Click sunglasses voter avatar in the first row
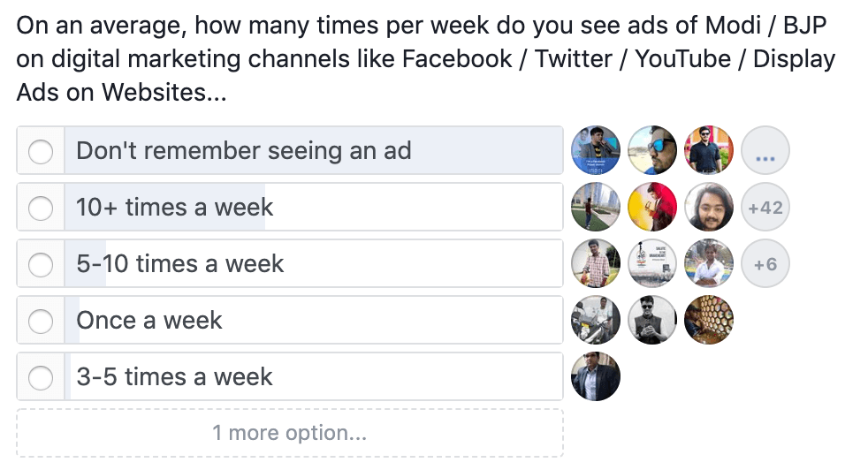Screen dimensions: 868x470 tap(652, 150)
